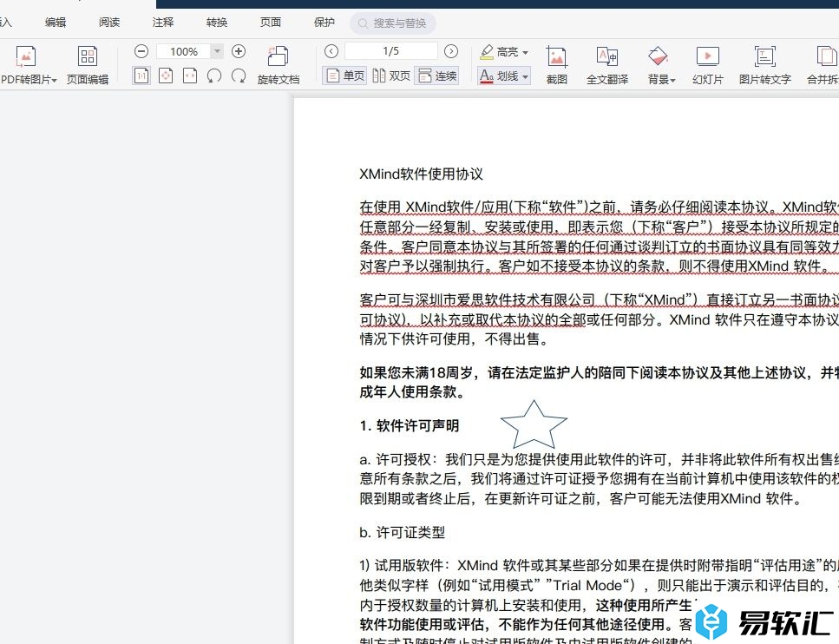839x644 pixels.
Task: Expand the 划线 dropdown arrow
Action: 525,77
